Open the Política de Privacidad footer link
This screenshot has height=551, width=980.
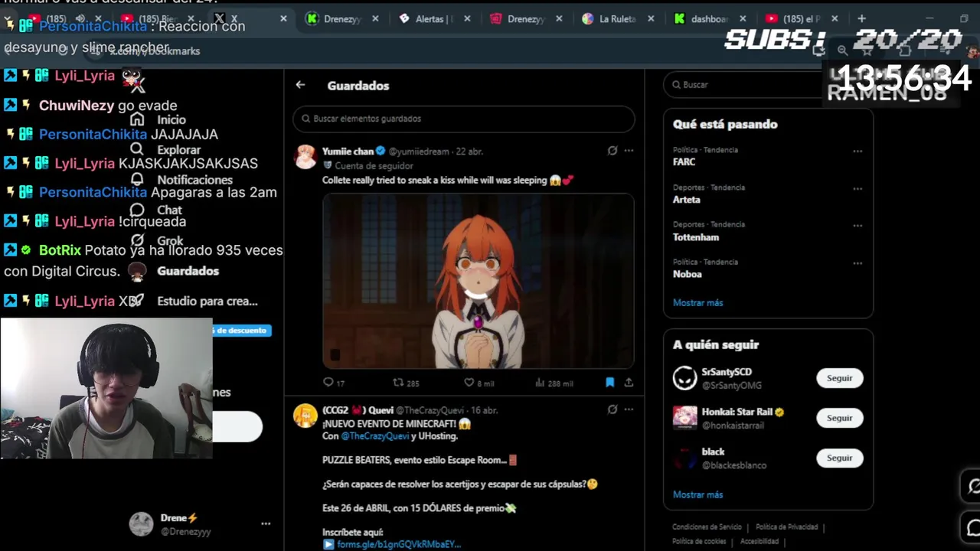point(786,527)
